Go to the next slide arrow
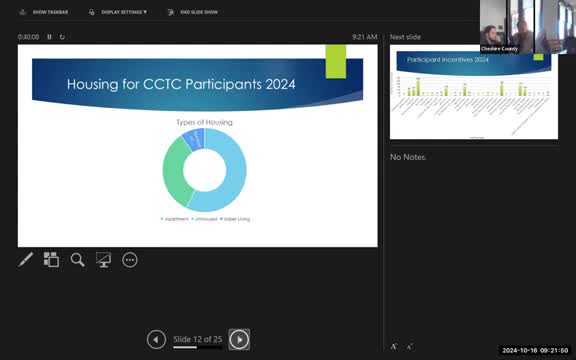Image resolution: width=576 pixels, height=360 pixels. [x=239, y=339]
